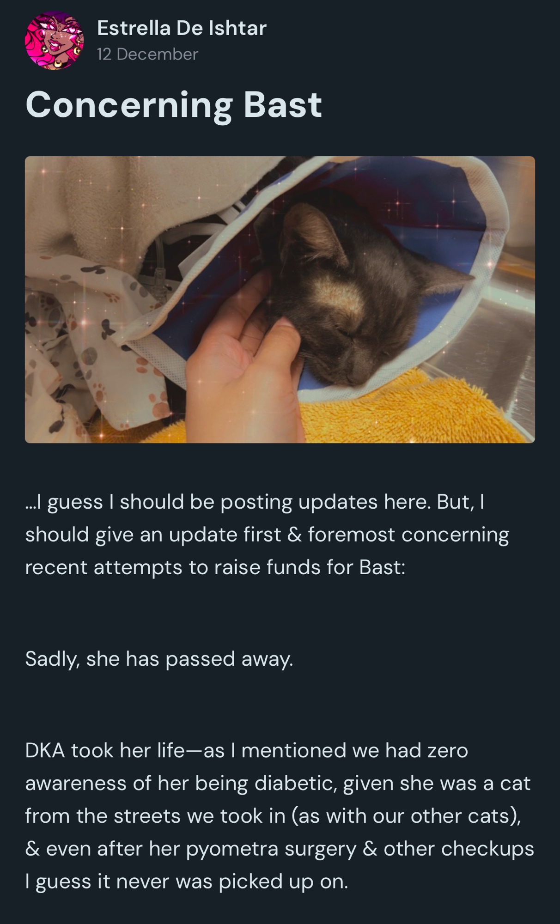This screenshot has height=924, width=560.
Task: Tap the author name Estrella De Ishtar
Action: click(x=182, y=28)
